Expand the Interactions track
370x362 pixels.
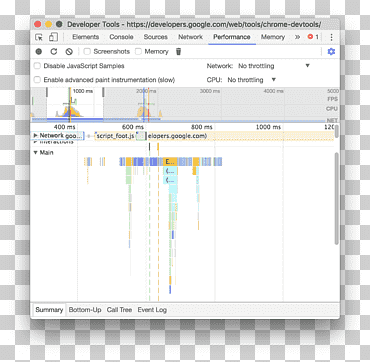pyautogui.click(x=36, y=142)
